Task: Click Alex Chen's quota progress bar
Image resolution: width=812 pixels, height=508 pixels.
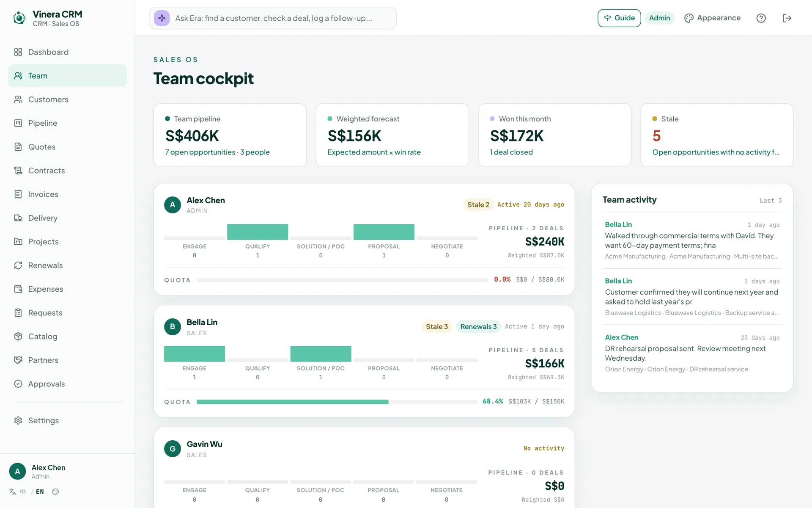Action: point(343,280)
